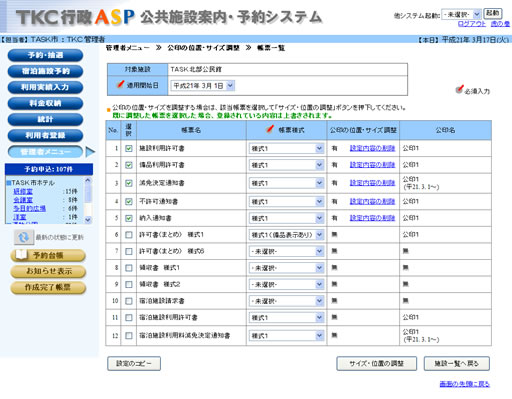Viewport: 512px width, 399px height.
Task: Open 会議室 link in reservation list
Action: click(23, 200)
